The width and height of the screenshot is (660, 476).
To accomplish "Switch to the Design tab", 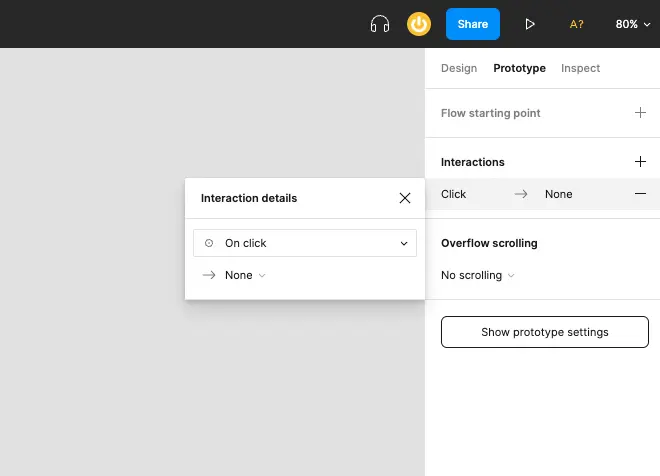I will (x=459, y=68).
